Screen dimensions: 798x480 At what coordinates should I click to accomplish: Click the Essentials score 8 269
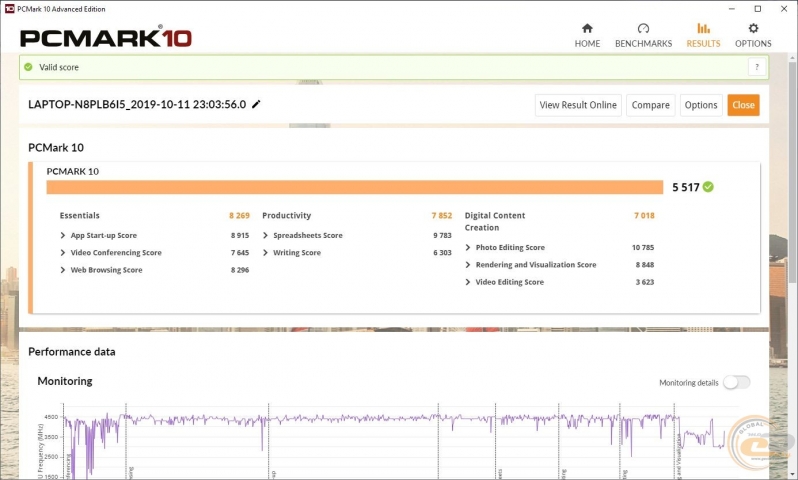(x=239, y=215)
